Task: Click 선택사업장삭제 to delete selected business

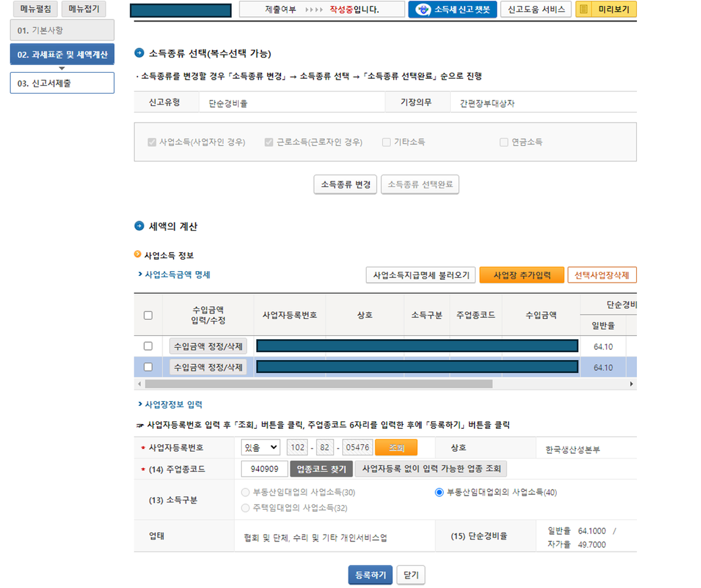Action: coord(602,275)
